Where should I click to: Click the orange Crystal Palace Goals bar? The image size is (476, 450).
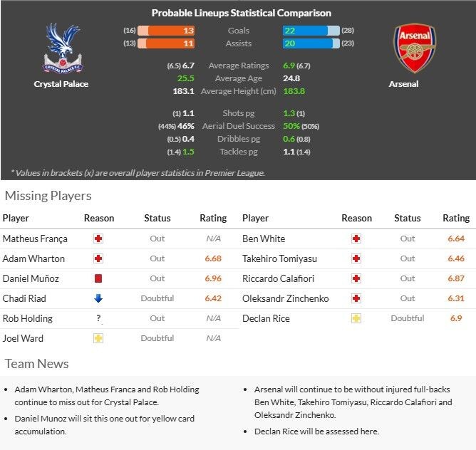166,31
